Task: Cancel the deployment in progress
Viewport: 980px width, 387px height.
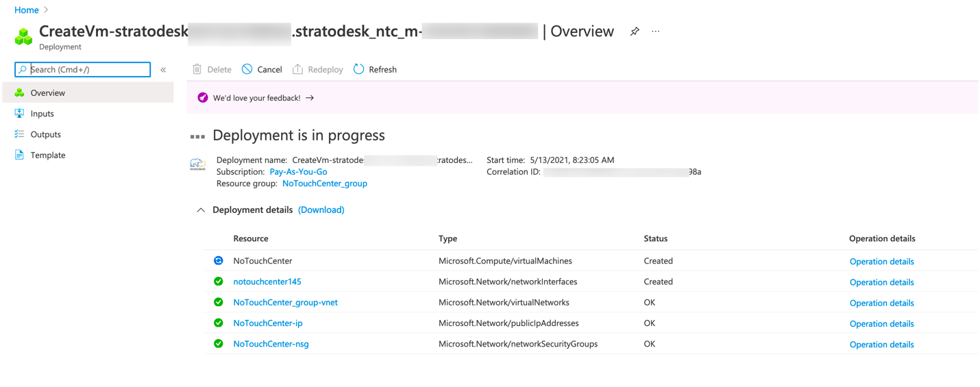Action: 262,69
